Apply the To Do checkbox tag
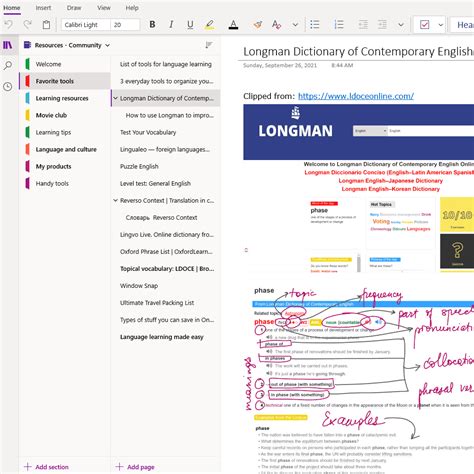This screenshot has height=474, width=474. pos(424,24)
